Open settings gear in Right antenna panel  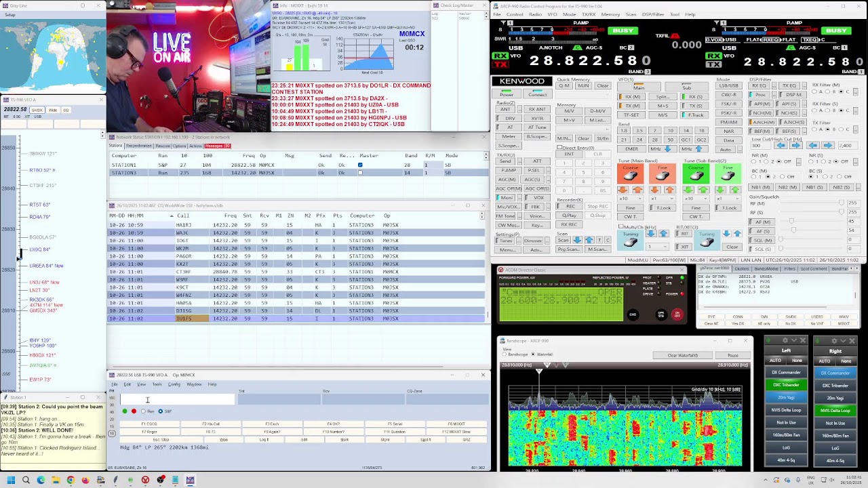834,341
